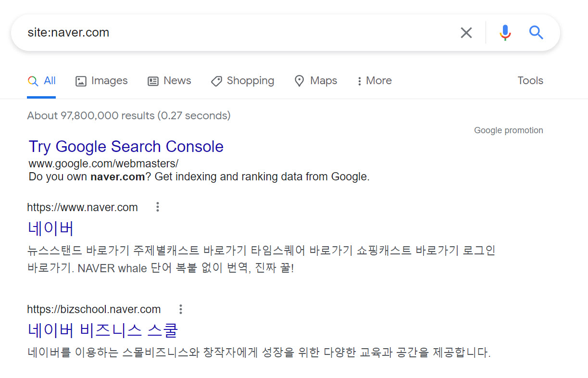Switch to the Maps tab
588x378 pixels.
(x=323, y=80)
